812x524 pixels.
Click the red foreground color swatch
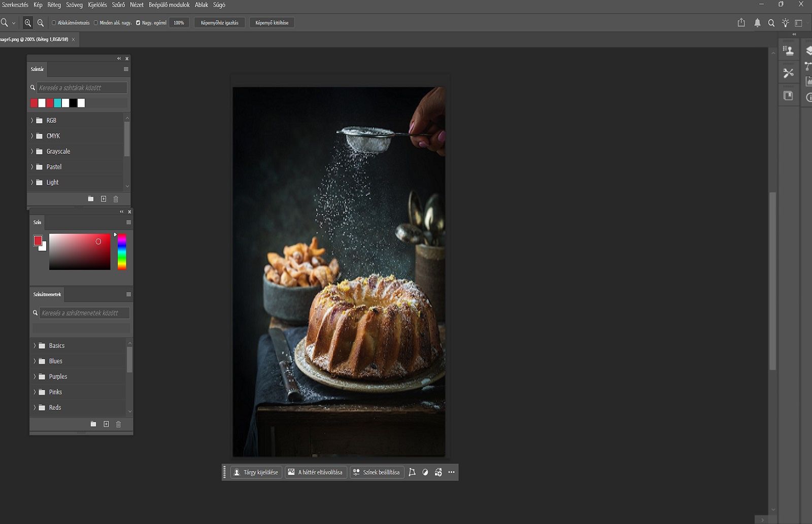point(38,241)
